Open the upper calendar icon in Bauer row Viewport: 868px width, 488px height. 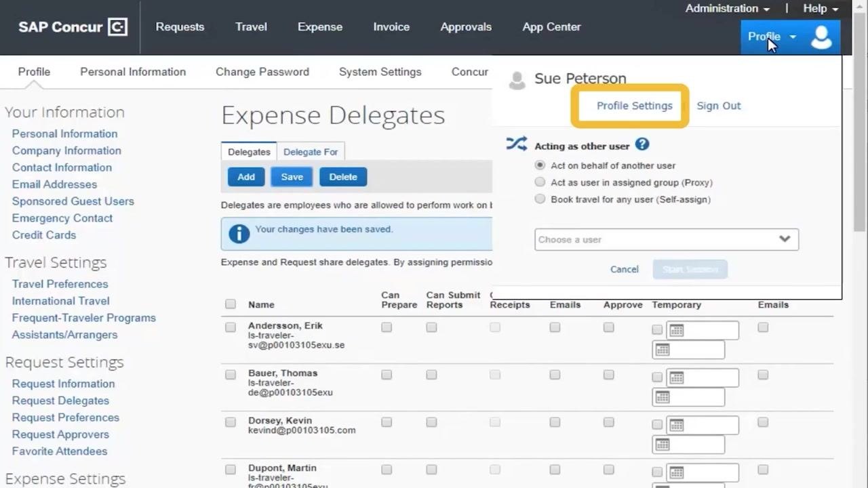[x=676, y=378]
